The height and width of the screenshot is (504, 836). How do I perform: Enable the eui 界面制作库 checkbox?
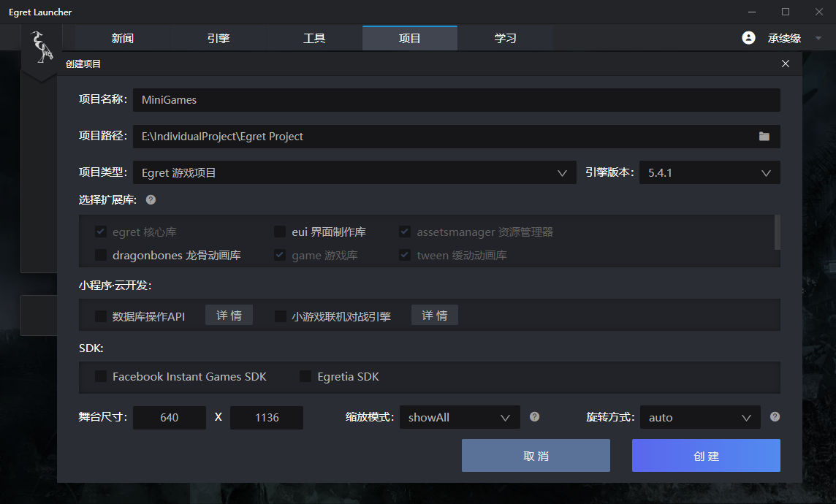coord(280,232)
